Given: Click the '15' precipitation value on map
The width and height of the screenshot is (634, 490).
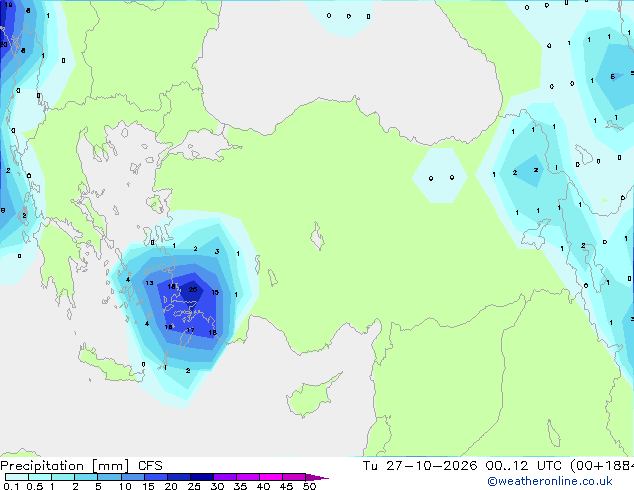Looking at the screenshot, I should click(x=215, y=292).
